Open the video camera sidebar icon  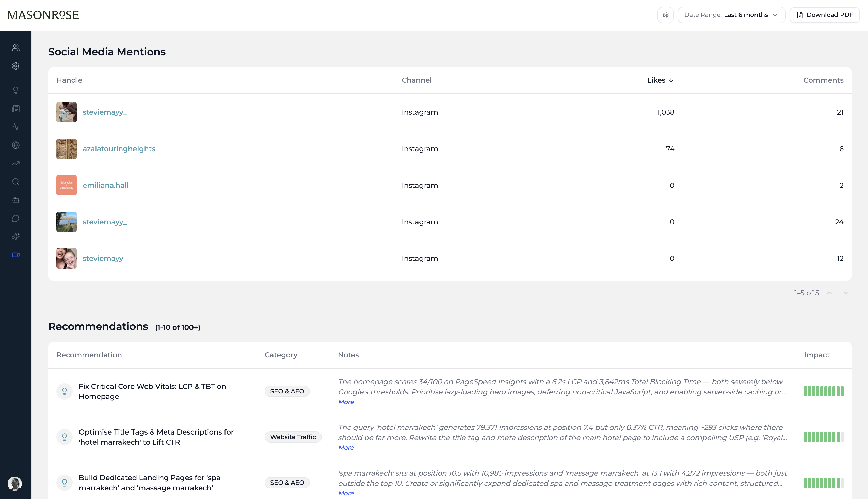[x=16, y=255]
